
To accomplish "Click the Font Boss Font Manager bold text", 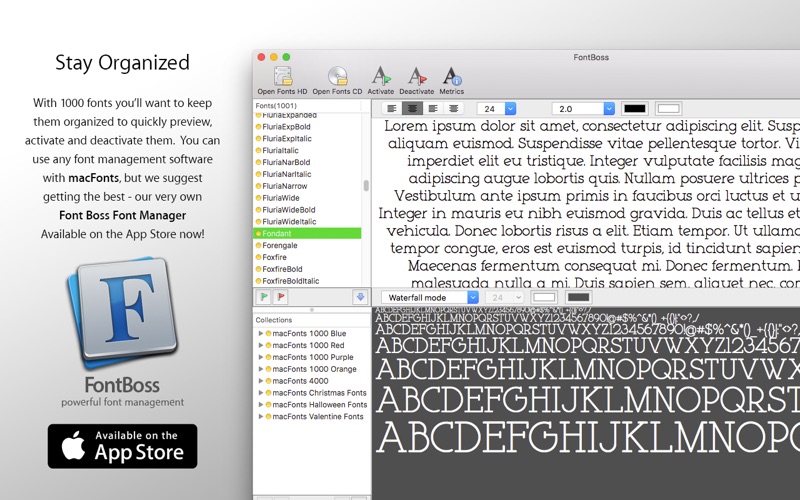I will tap(122, 215).
